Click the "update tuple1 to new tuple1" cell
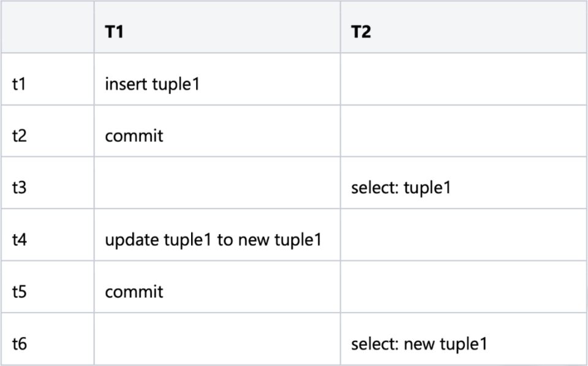Image resolution: width=588 pixels, height=366 pixels. point(213,240)
